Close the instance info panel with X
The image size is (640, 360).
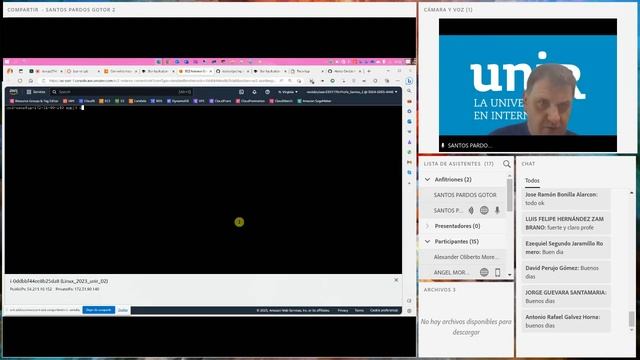point(396,280)
